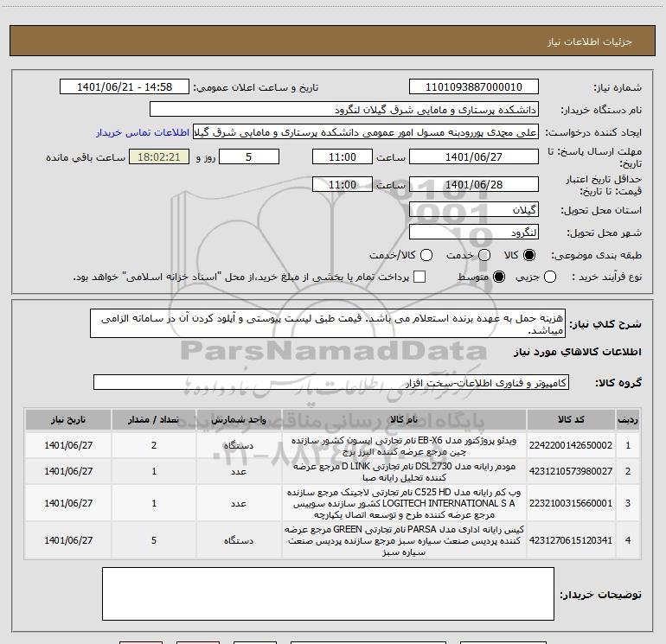This screenshot has width=666, height=644.
Task: Click the response deadline date 1401/06/27 field
Action: click(474, 156)
